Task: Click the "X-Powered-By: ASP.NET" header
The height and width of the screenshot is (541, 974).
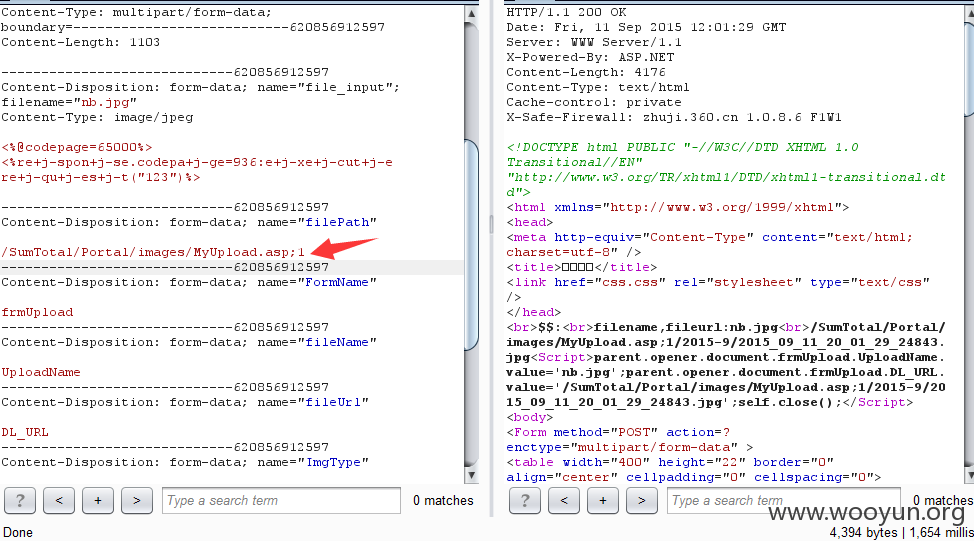Action: (x=590, y=57)
